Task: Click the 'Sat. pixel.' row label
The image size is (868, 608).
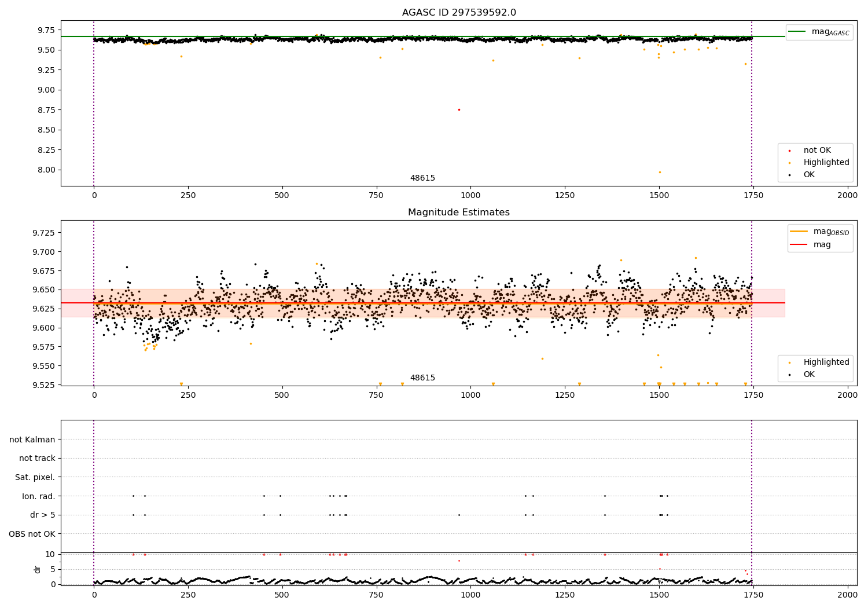Action: click(35, 477)
